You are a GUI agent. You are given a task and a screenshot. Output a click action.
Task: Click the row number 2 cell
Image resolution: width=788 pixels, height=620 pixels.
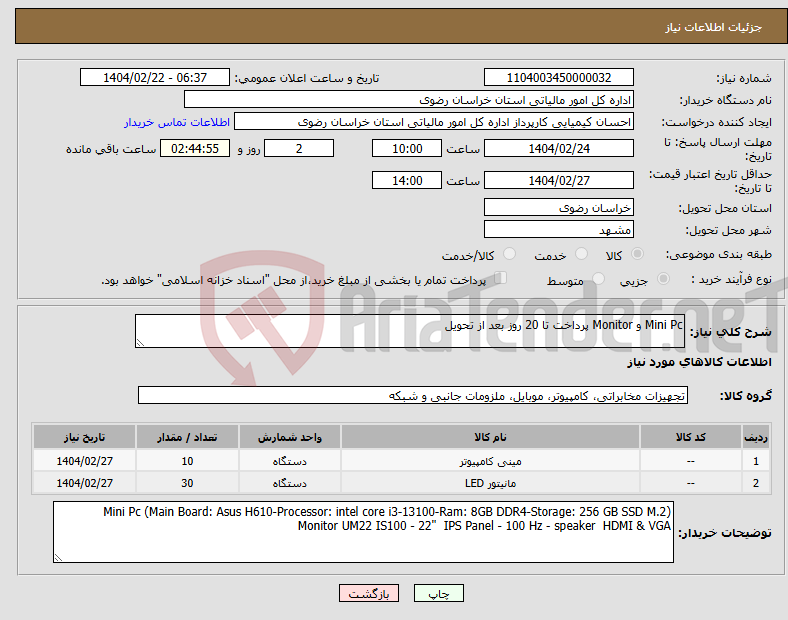point(755,483)
